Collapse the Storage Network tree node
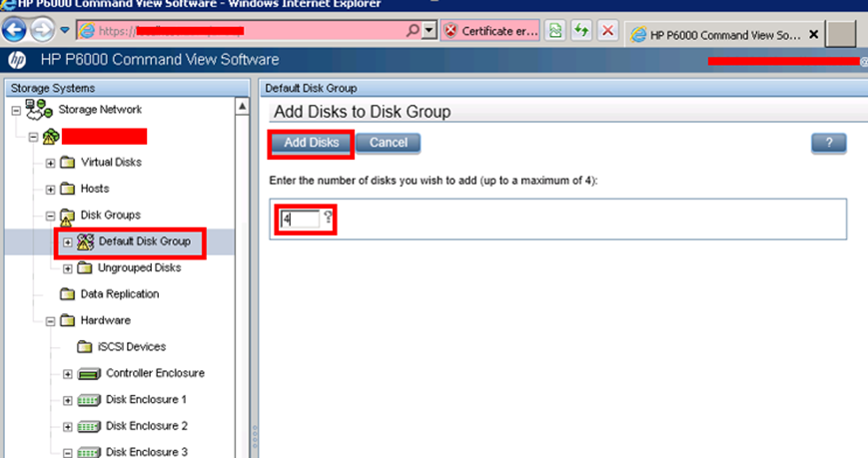The image size is (868, 458). 16,111
